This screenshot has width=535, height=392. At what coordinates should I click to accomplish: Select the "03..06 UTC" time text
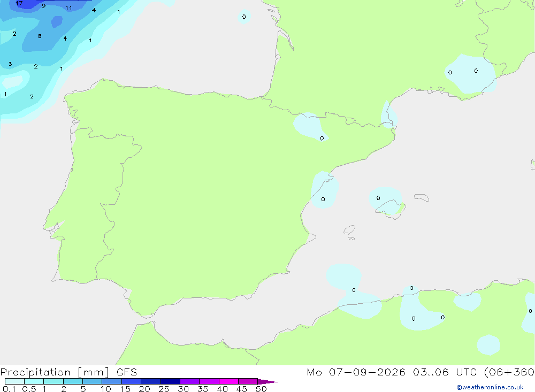(445, 372)
